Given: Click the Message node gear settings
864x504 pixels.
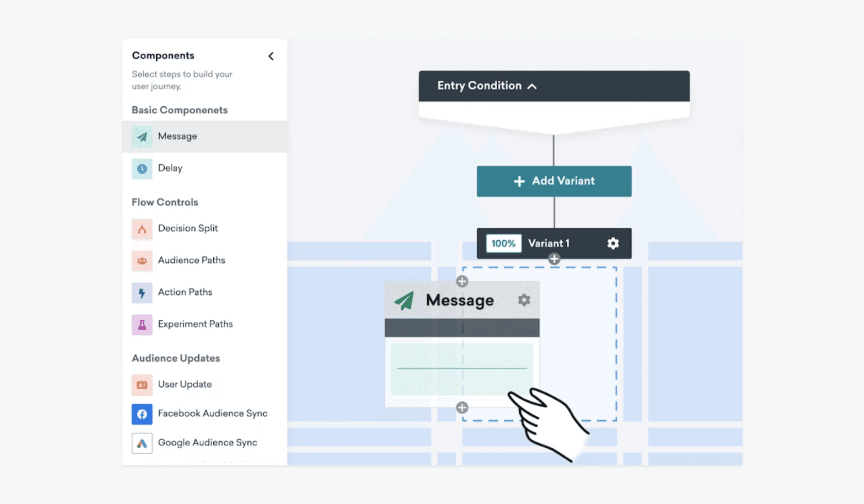Looking at the screenshot, I should click(522, 300).
